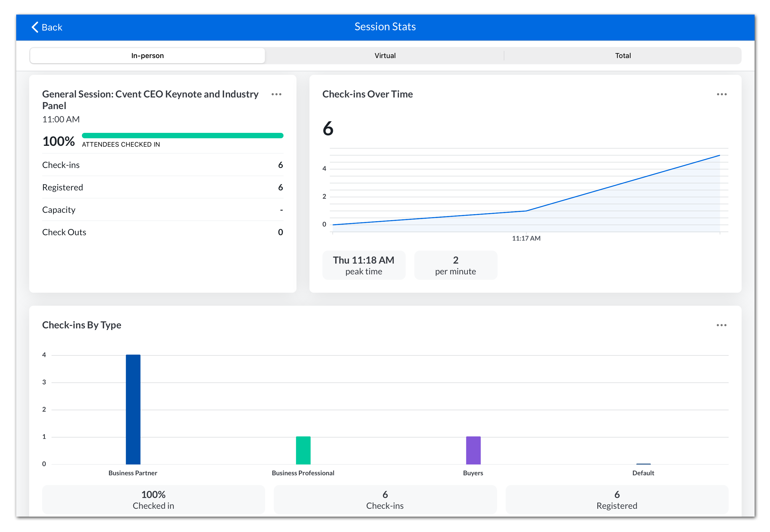Click the purple Buyers bar
Viewport: 770px width, 532px height.
coord(473,450)
